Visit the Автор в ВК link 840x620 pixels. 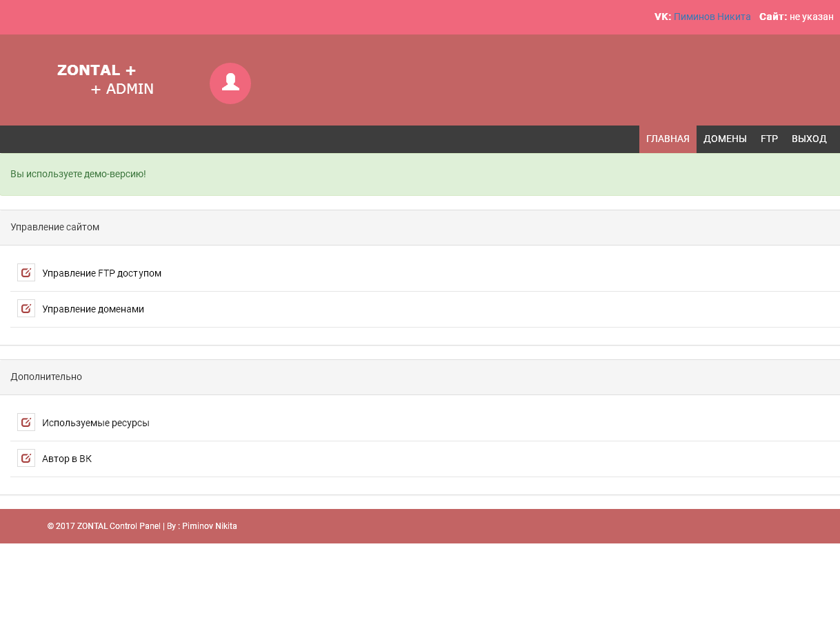67,459
